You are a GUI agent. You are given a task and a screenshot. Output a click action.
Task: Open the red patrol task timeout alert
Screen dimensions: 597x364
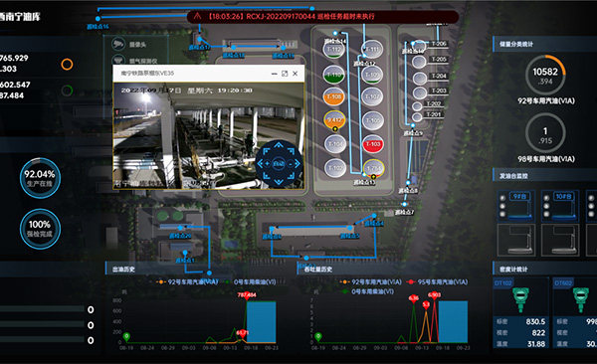click(322, 16)
